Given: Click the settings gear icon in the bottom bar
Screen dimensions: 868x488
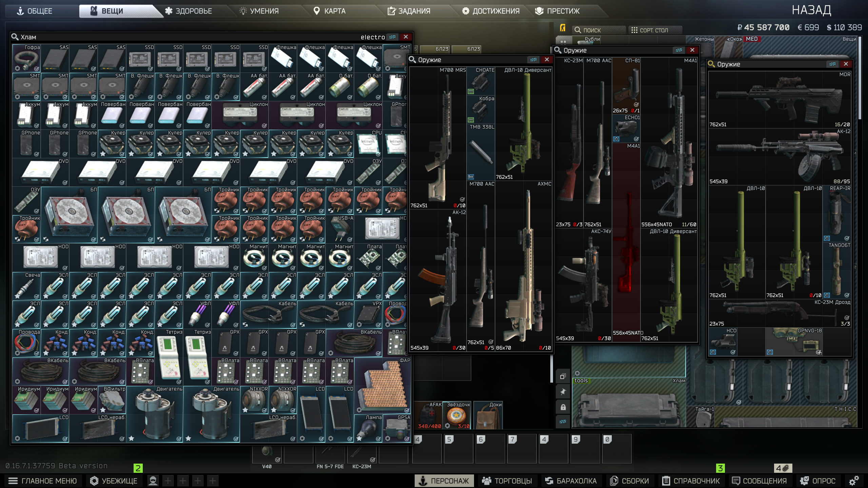Looking at the screenshot, I should tap(854, 481).
